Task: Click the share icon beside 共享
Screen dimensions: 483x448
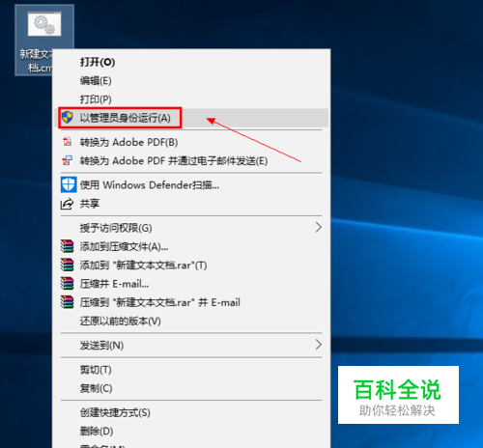Action: (68, 204)
